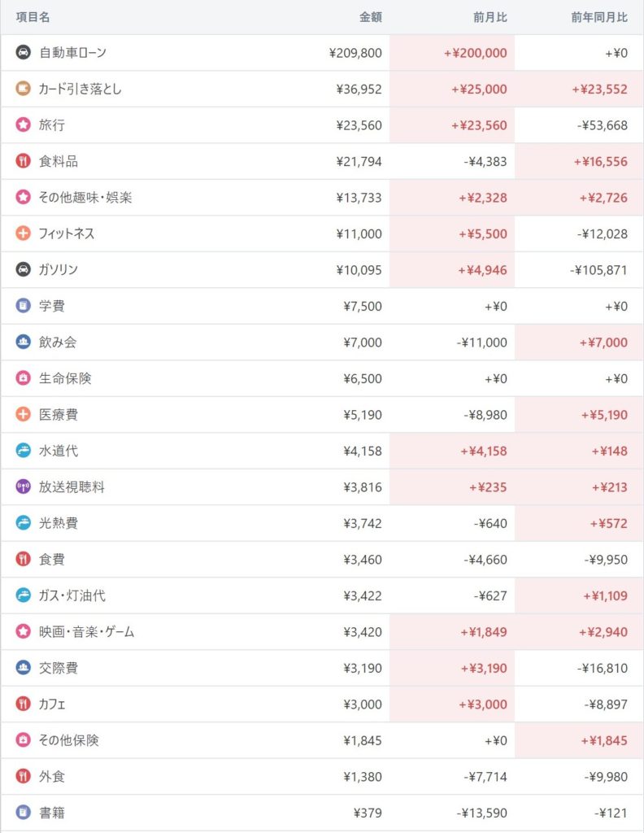Click the insurance icon beside 生命保険
Viewport: 644px width, 833px height.
pyautogui.click(x=23, y=378)
